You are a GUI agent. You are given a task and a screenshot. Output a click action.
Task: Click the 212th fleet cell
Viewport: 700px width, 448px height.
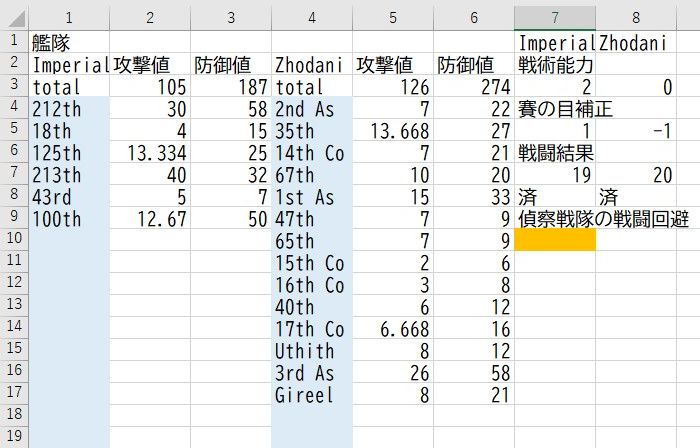coord(69,108)
